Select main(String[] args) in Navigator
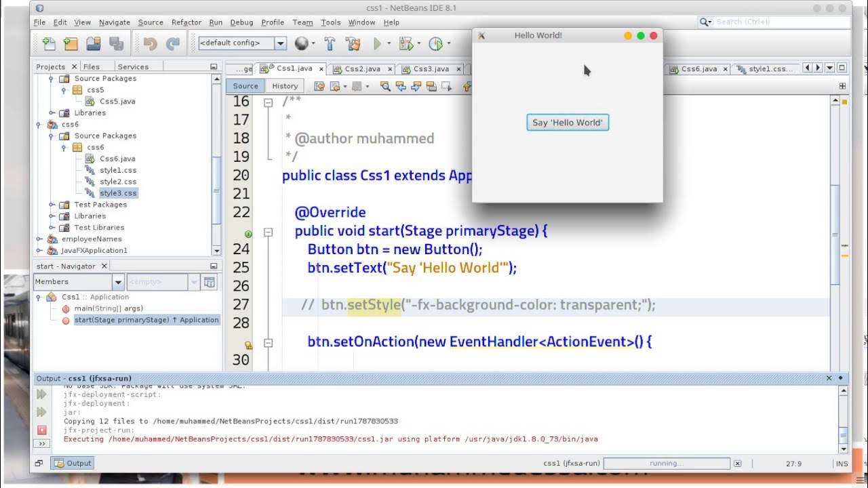Viewport: 868px width, 488px height. (x=108, y=308)
